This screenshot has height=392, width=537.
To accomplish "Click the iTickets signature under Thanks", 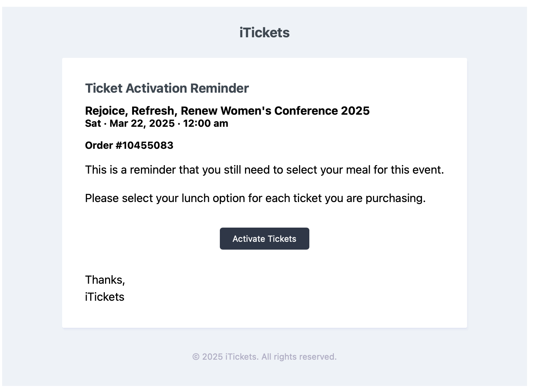I will pyautogui.click(x=104, y=296).
